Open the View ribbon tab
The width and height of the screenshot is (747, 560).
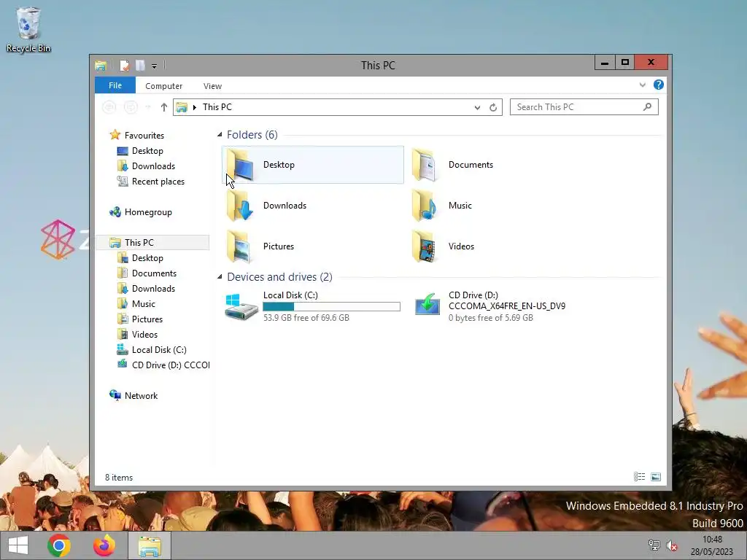tap(212, 86)
